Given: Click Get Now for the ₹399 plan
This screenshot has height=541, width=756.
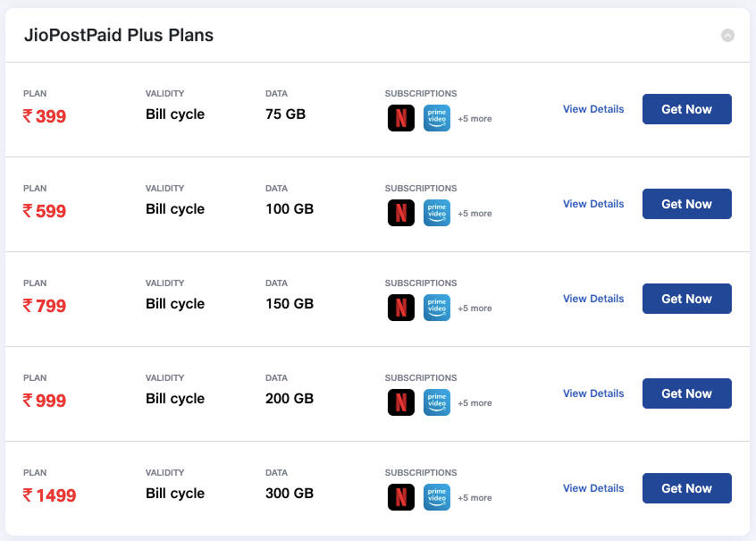Looking at the screenshot, I should [x=686, y=108].
